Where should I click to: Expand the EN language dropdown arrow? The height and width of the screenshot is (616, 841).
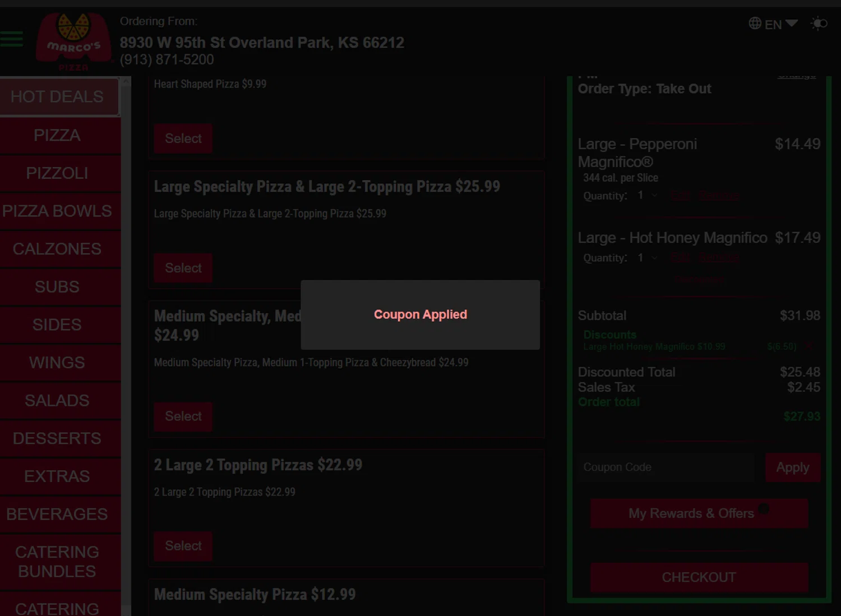click(792, 24)
